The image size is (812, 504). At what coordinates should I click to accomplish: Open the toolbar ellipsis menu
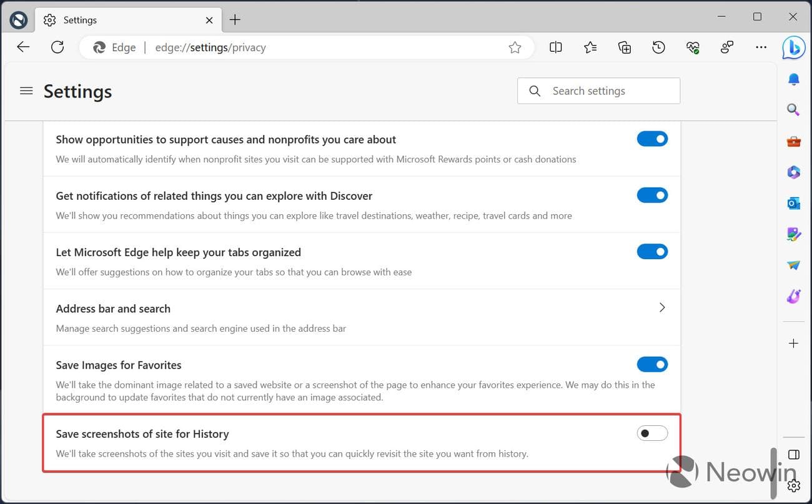point(761,47)
